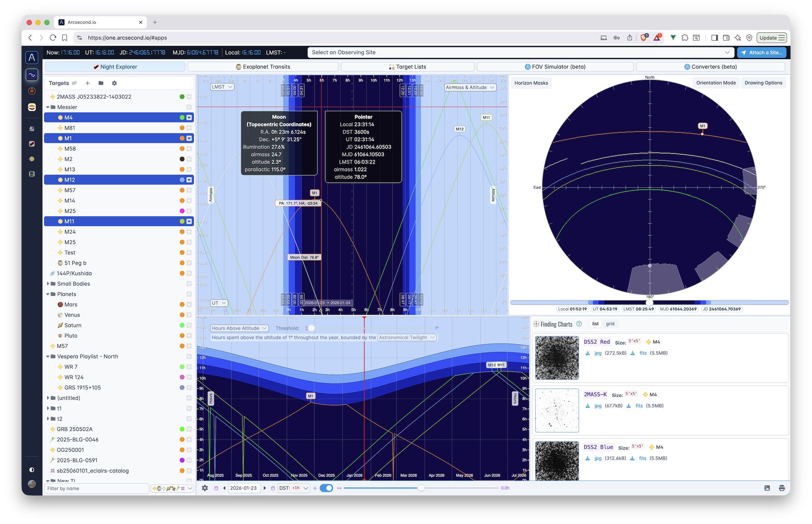The height and width of the screenshot is (524, 812).
Task: Open the Targets settings gear
Action: coord(114,83)
